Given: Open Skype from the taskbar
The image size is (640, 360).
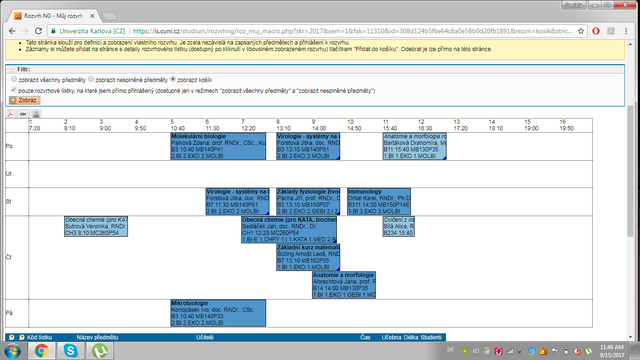Looking at the screenshot, I should tap(71, 351).
